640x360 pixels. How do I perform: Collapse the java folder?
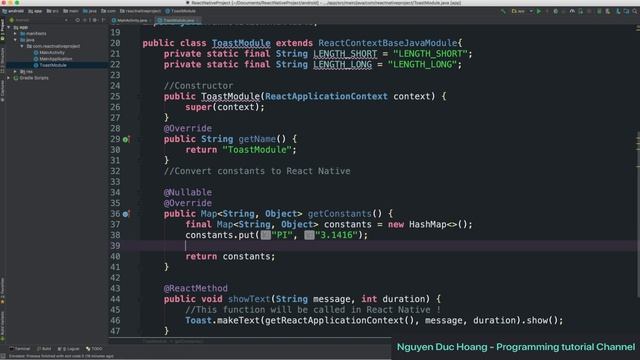pyautogui.click(x=16, y=40)
